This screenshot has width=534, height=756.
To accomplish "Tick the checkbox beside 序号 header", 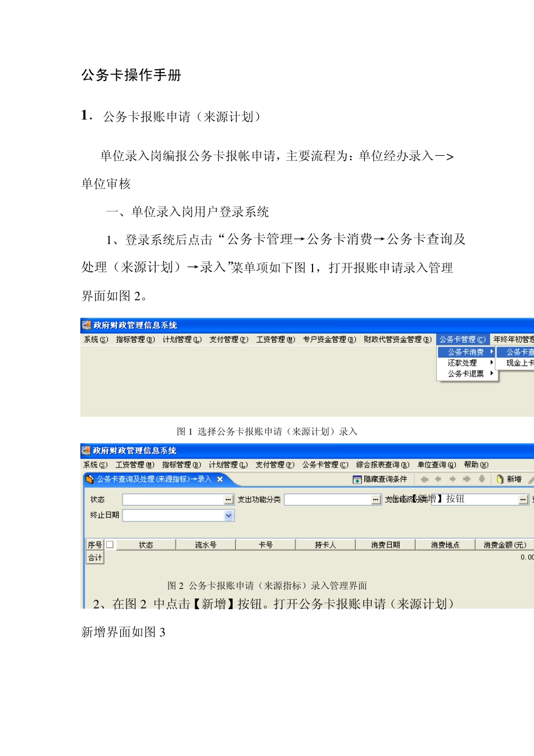I will tap(110, 544).
